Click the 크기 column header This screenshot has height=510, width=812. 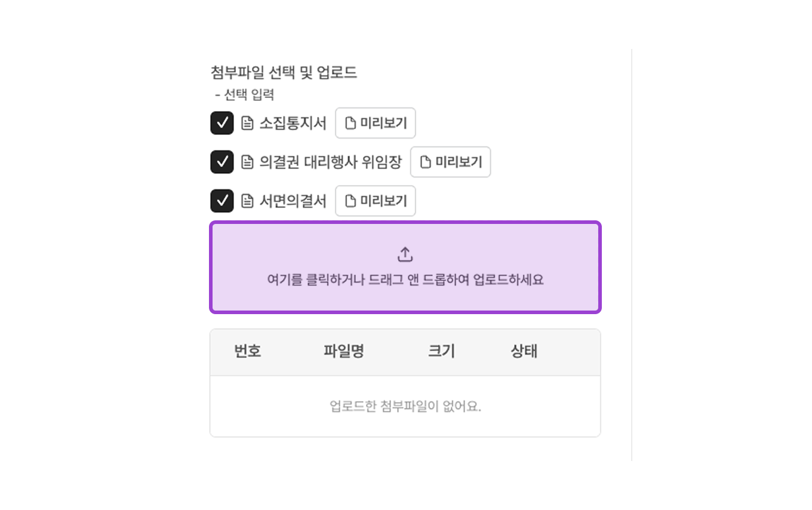click(440, 352)
